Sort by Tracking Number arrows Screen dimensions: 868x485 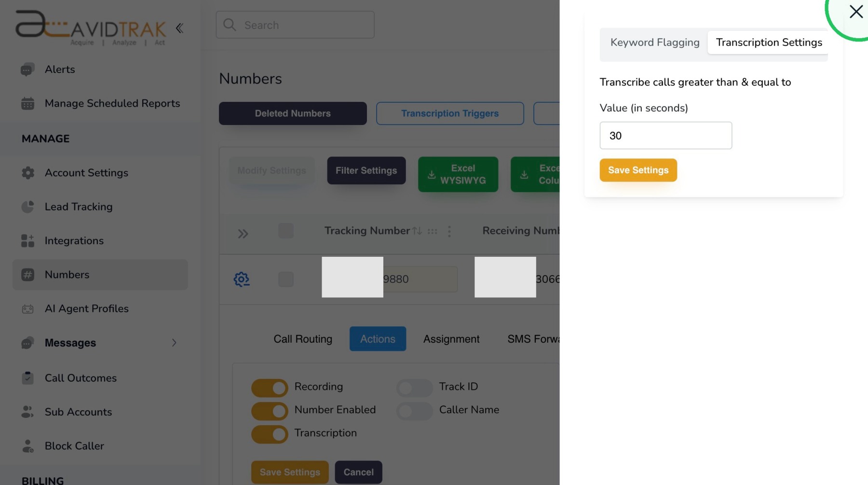coord(417,231)
